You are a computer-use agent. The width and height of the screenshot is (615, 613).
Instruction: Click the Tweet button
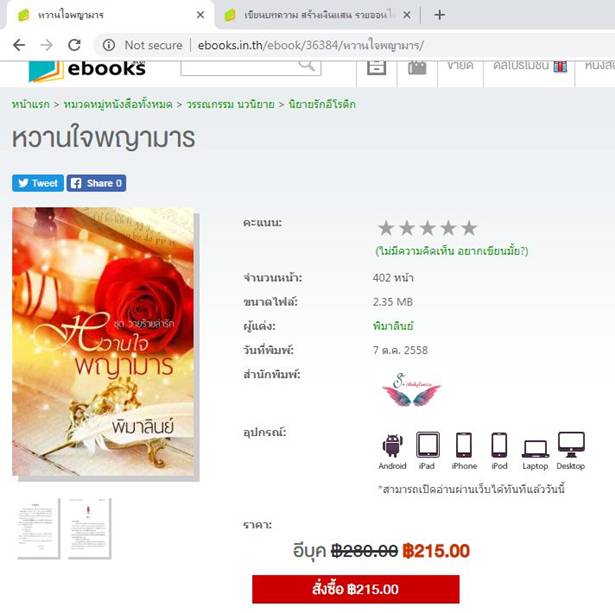point(38,183)
